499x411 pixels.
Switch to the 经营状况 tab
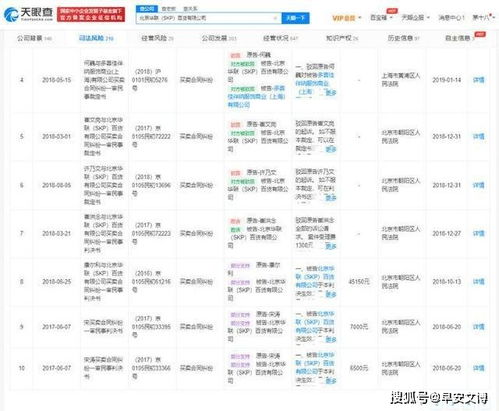tap(280, 38)
